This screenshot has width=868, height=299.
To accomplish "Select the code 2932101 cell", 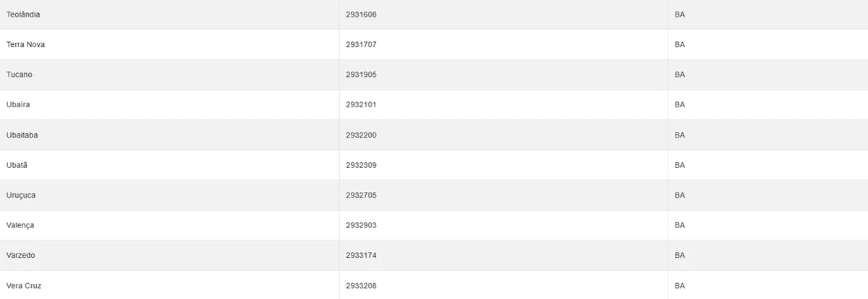I will point(361,105).
